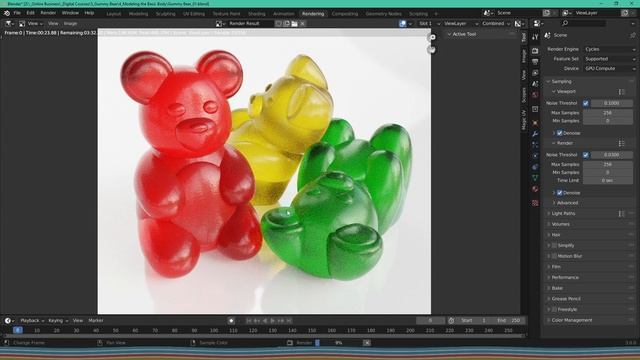
Task: Open the Combined pass dropdown
Action: tap(496, 24)
